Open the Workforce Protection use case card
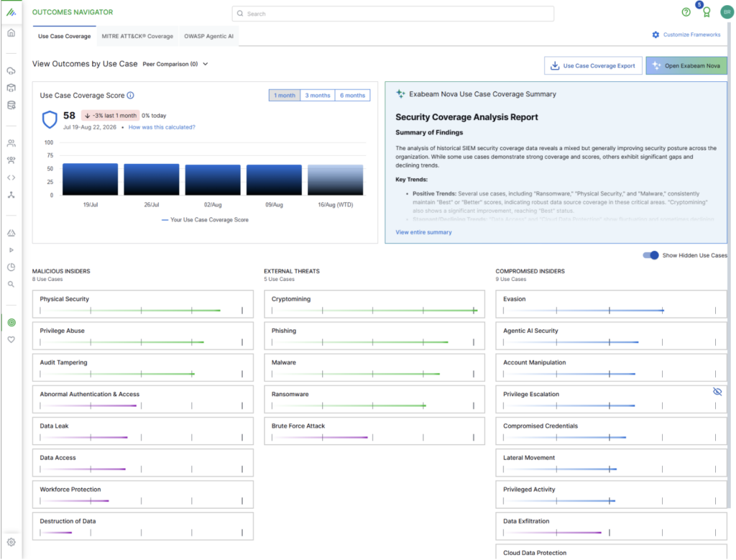 pyautogui.click(x=143, y=495)
